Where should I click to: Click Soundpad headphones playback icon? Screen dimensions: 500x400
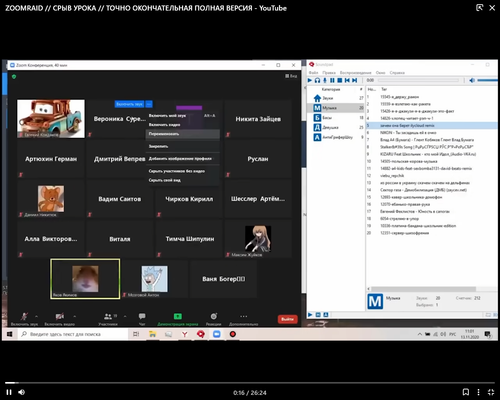click(x=317, y=80)
